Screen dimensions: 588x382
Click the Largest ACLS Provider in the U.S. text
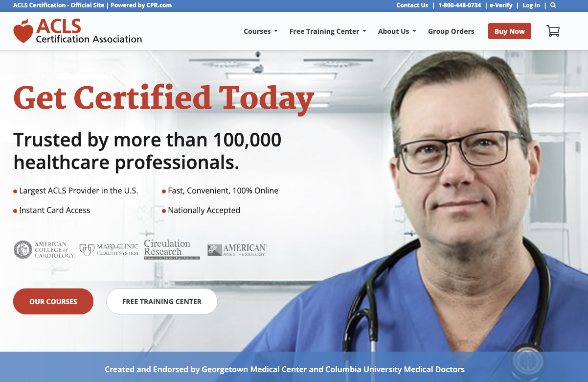point(79,191)
